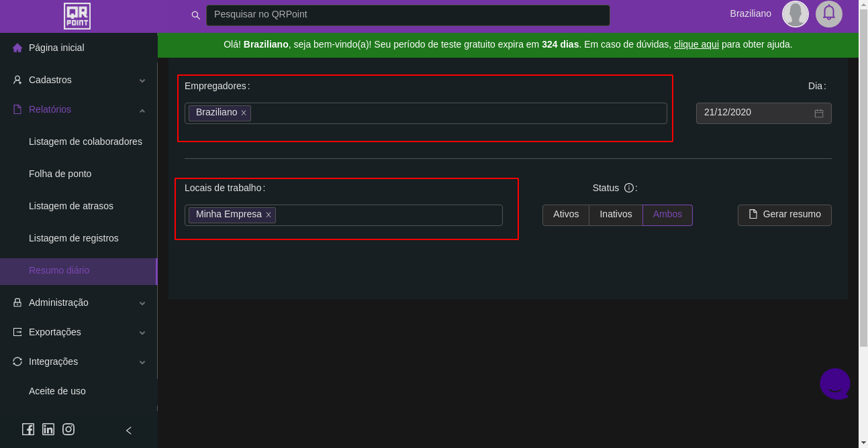Open the notifications bell

point(828,13)
